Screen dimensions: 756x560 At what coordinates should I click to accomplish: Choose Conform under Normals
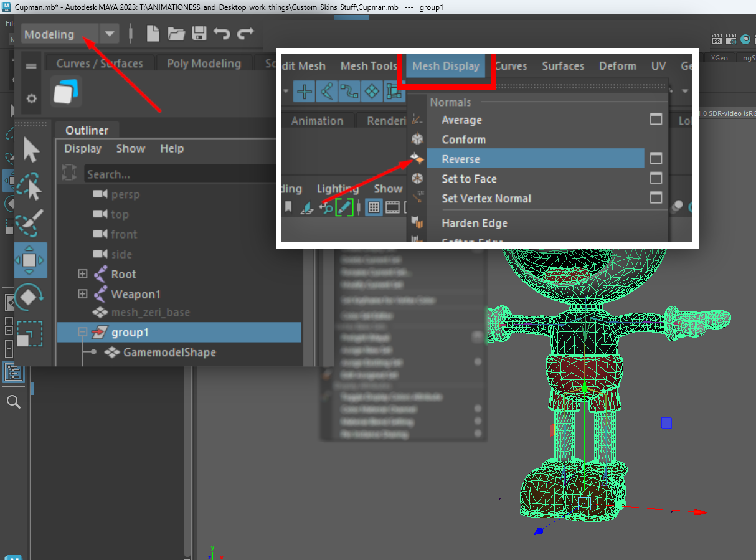[x=463, y=140]
